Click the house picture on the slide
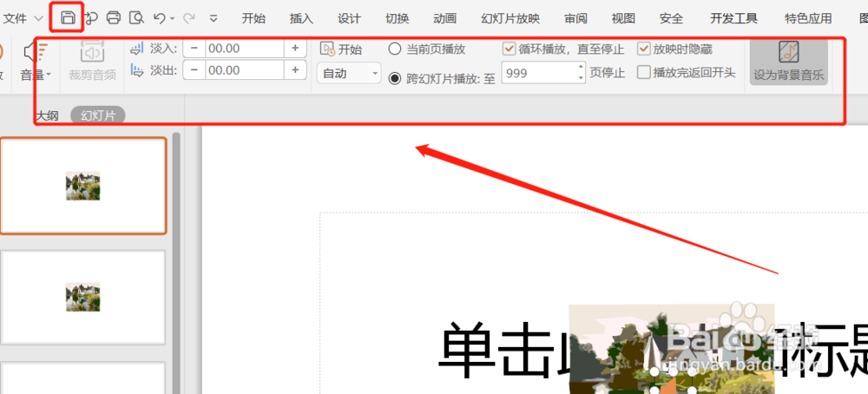868x394 pixels. click(672, 349)
